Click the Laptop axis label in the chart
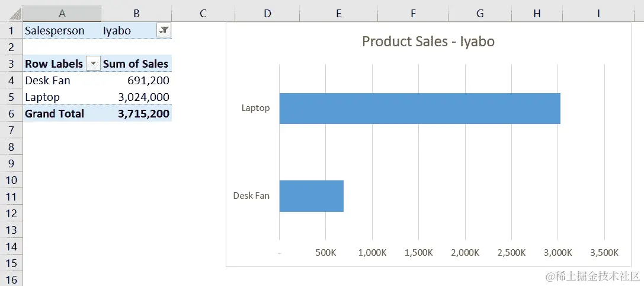 pyautogui.click(x=255, y=108)
